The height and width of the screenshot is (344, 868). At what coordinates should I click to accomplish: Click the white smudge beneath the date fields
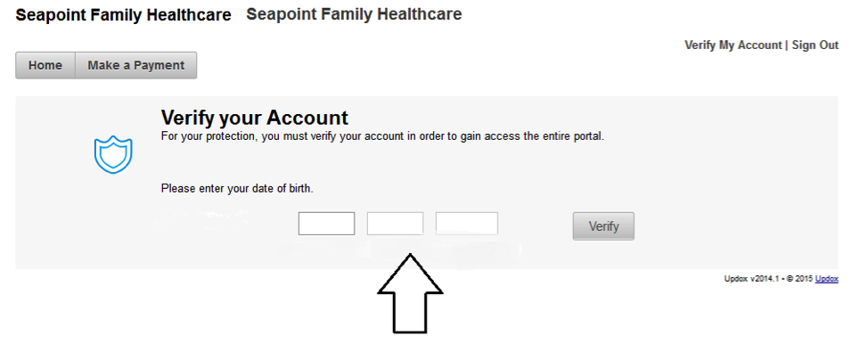pyautogui.click(x=398, y=252)
